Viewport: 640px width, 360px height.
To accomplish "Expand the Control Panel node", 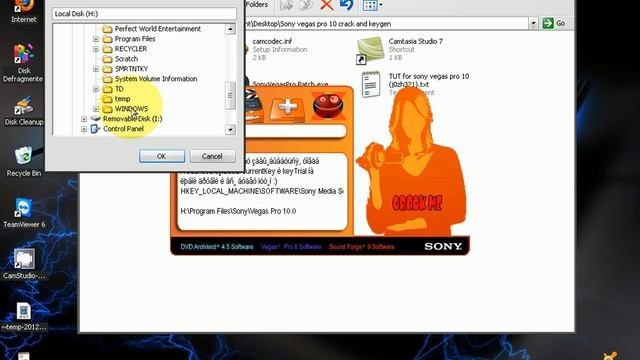I will [84, 129].
